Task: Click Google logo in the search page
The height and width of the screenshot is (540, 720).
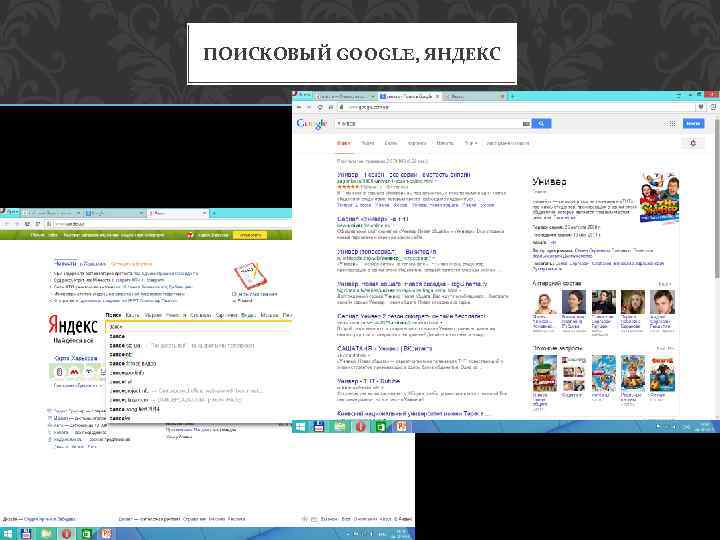Action: [312, 124]
